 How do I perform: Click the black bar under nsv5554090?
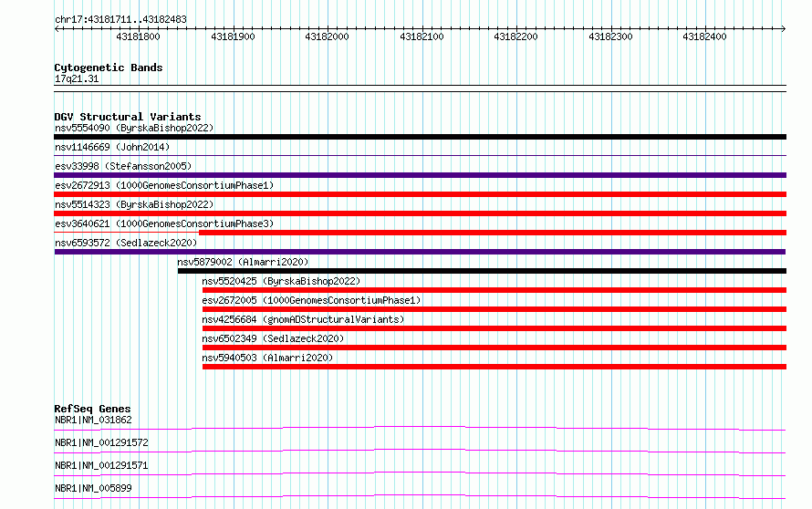[420, 137]
